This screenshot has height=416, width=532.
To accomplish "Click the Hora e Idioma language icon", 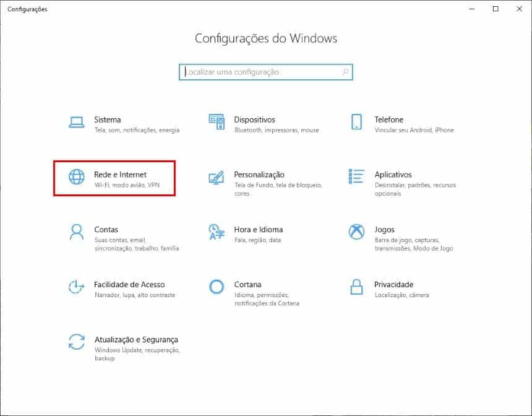I will 217,232.
